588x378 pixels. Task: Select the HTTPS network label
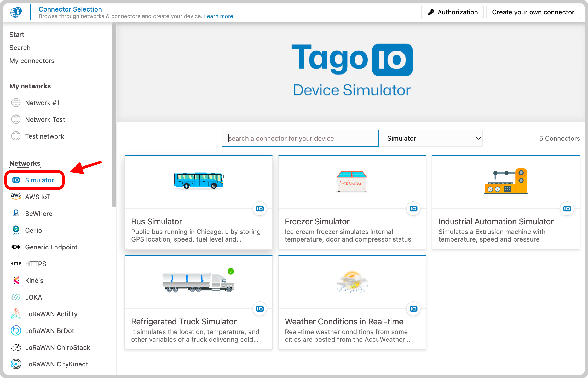[36, 264]
